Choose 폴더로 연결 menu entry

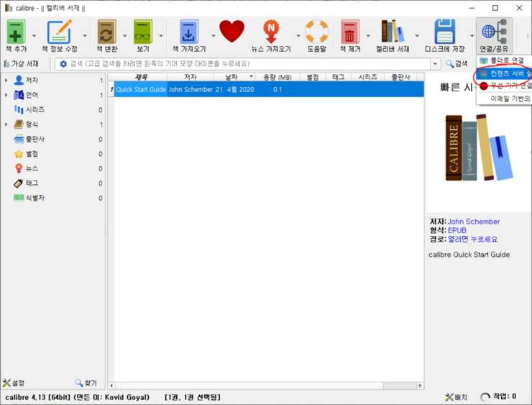504,60
